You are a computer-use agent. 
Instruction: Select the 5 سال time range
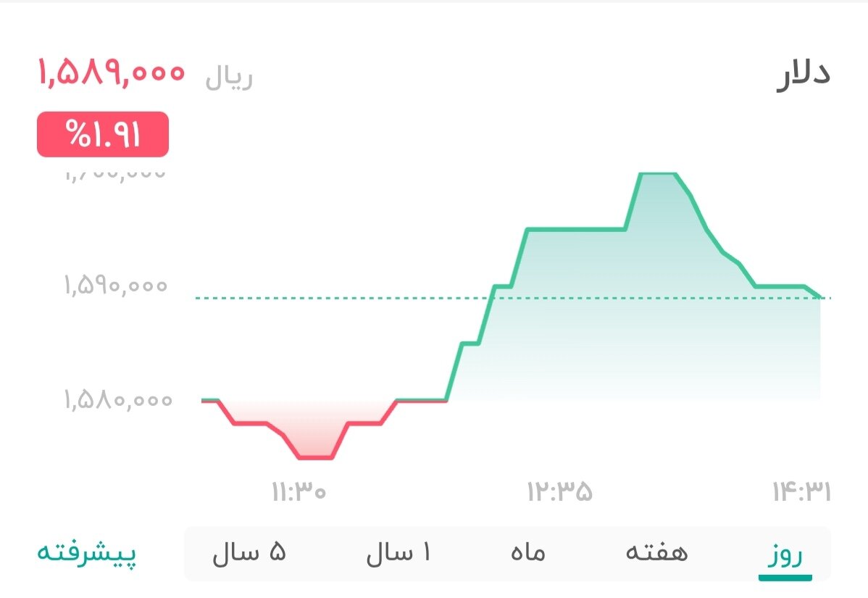click(250, 552)
